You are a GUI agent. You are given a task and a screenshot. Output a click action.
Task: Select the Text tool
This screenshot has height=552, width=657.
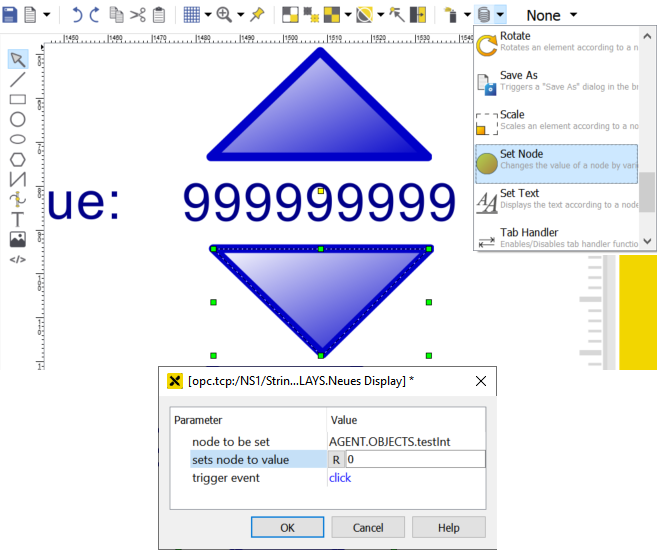18,219
